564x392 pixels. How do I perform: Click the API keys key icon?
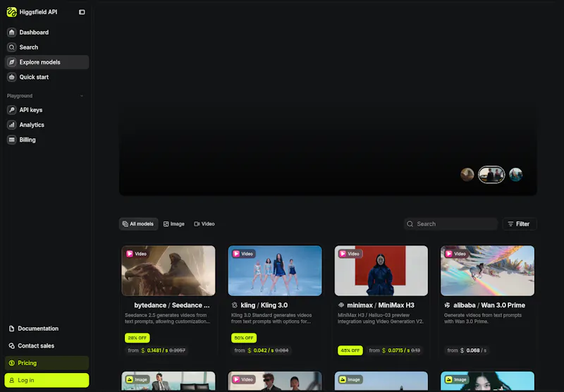[x=11, y=110]
